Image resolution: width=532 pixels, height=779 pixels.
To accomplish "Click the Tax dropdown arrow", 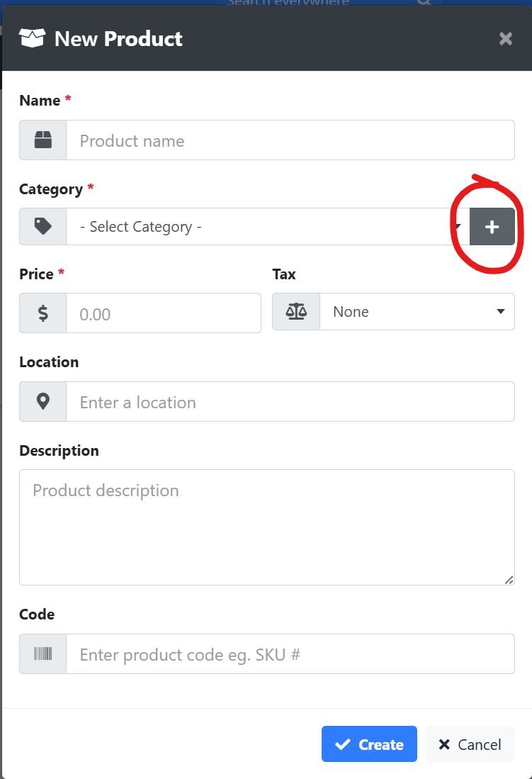I will point(501,311).
